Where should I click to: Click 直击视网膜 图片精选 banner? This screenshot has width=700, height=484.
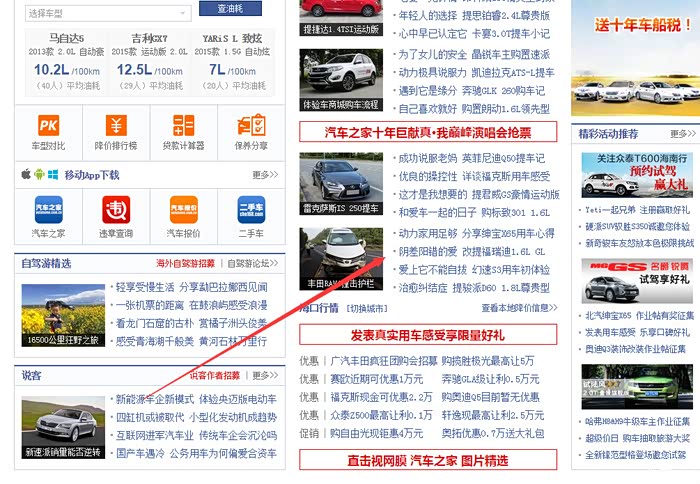[428, 460]
